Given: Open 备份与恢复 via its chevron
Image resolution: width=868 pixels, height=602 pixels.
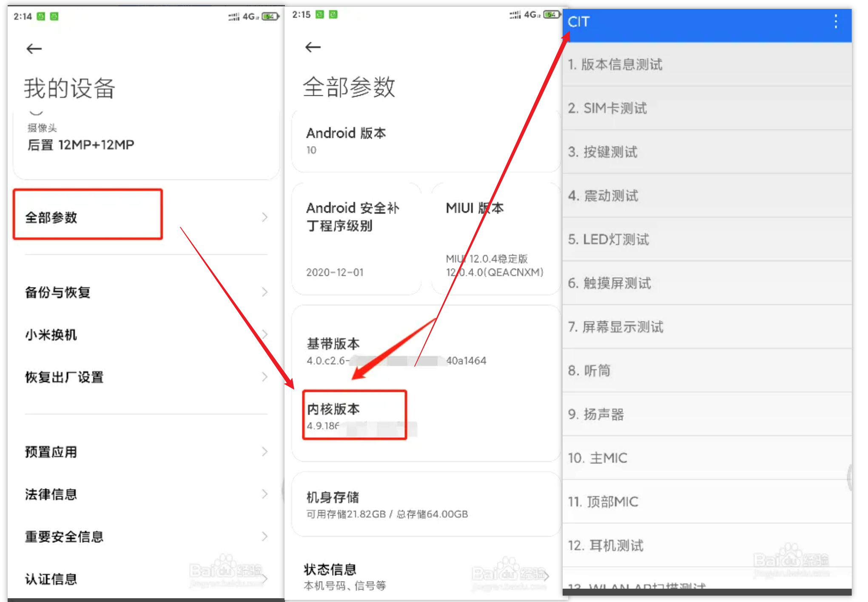Looking at the screenshot, I should click(265, 292).
